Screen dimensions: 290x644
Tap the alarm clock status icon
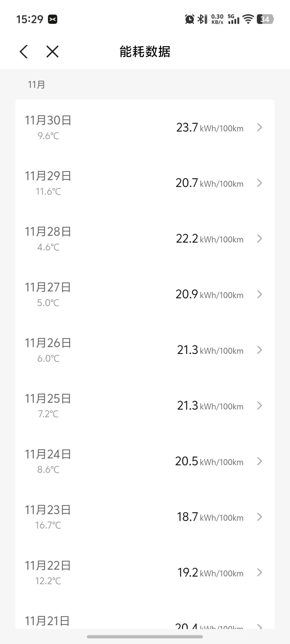(x=189, y=19)
